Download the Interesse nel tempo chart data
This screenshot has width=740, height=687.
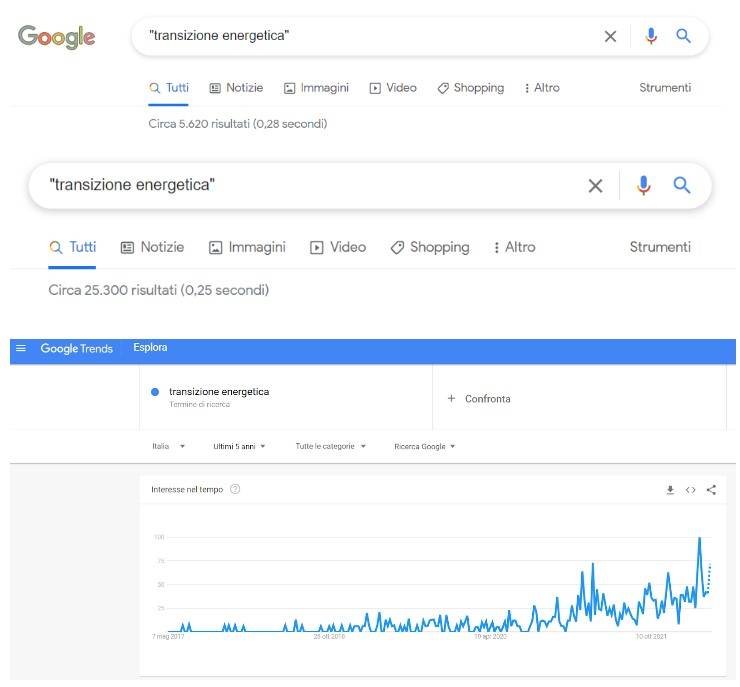point(670,490)
